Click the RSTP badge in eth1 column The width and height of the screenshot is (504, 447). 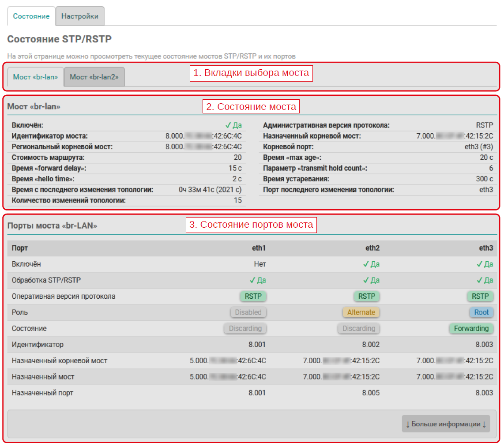(253, 296)
